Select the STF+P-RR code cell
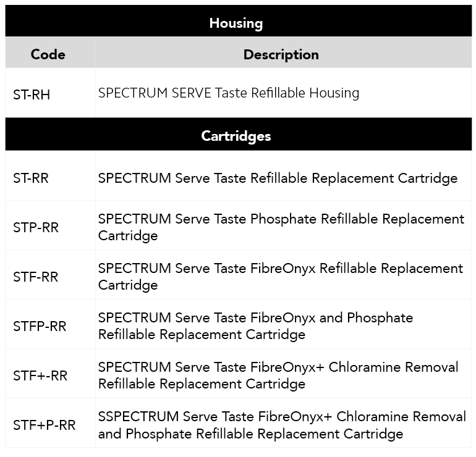 click(x=45, y=425)
